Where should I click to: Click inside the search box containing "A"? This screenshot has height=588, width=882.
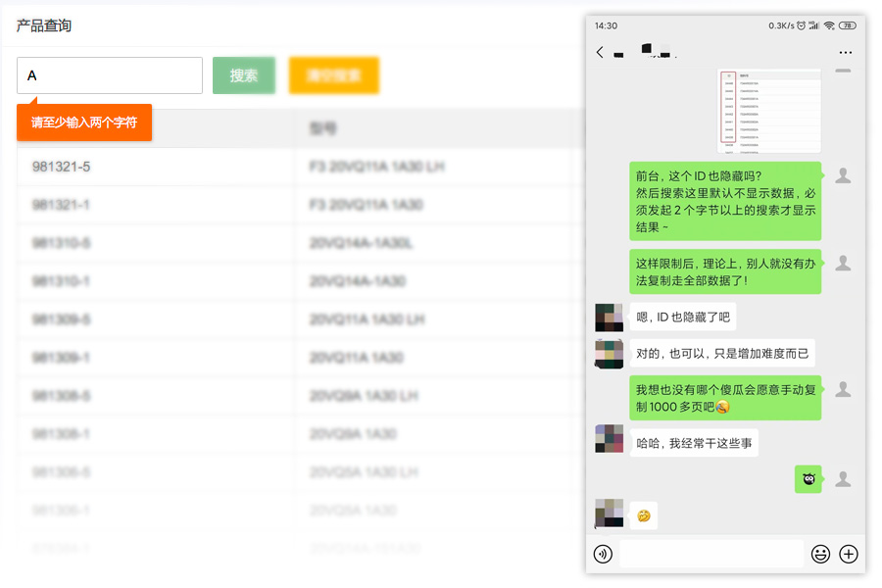(109, 75)
